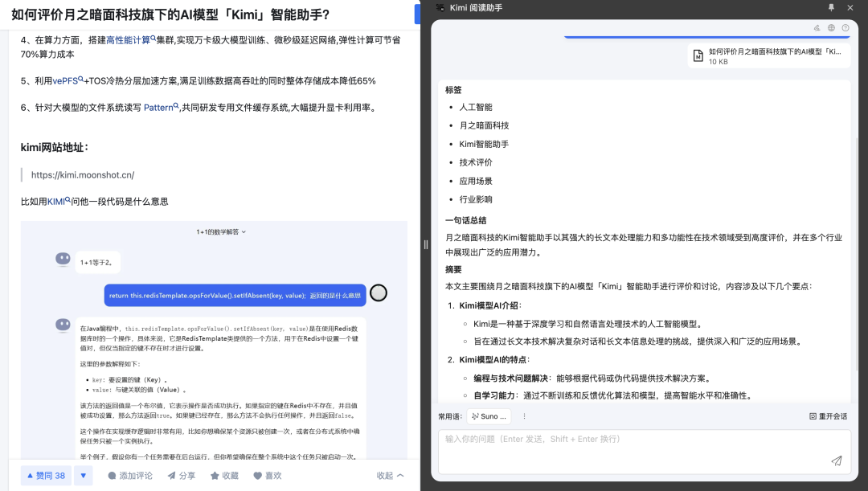Click 重开会话 to restart conversation
Image resolution: width=868 pixels, height=491 pixels.
click(x=828, y=416)
